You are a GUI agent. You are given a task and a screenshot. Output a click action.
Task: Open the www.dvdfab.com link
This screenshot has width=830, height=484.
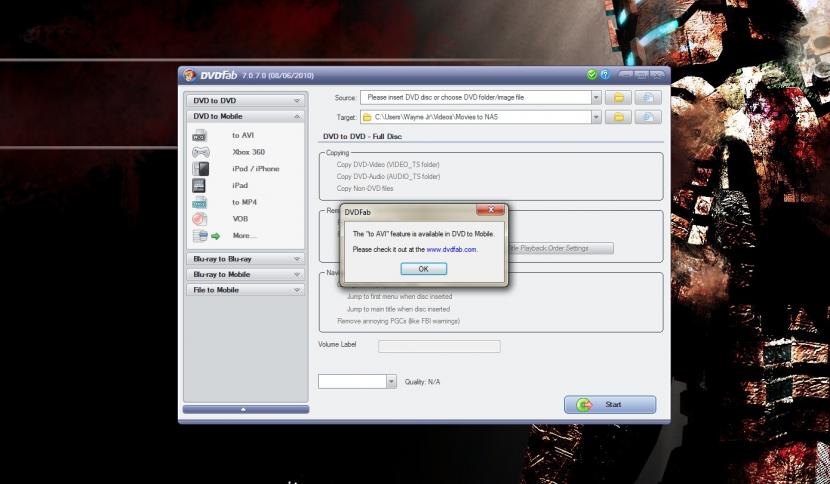452,249
